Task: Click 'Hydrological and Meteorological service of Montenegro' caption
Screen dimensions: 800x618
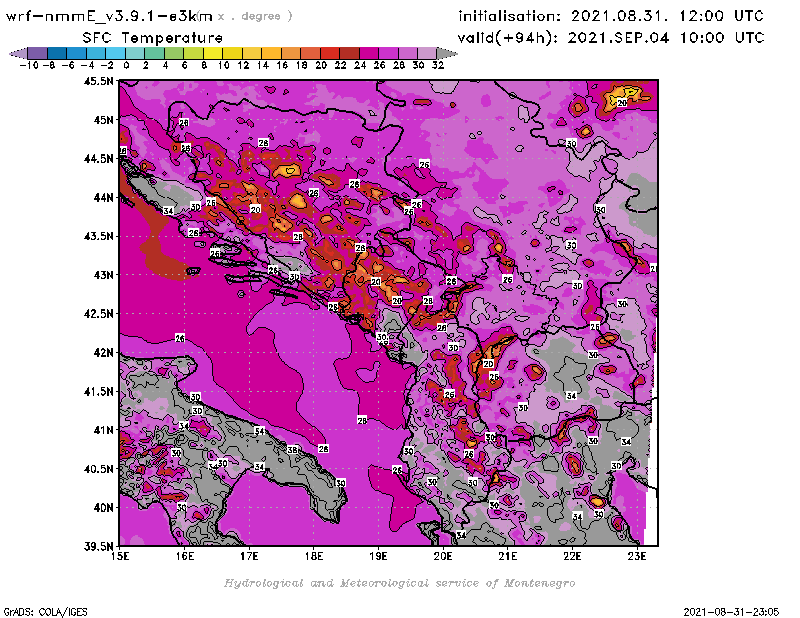Action: 399,583
